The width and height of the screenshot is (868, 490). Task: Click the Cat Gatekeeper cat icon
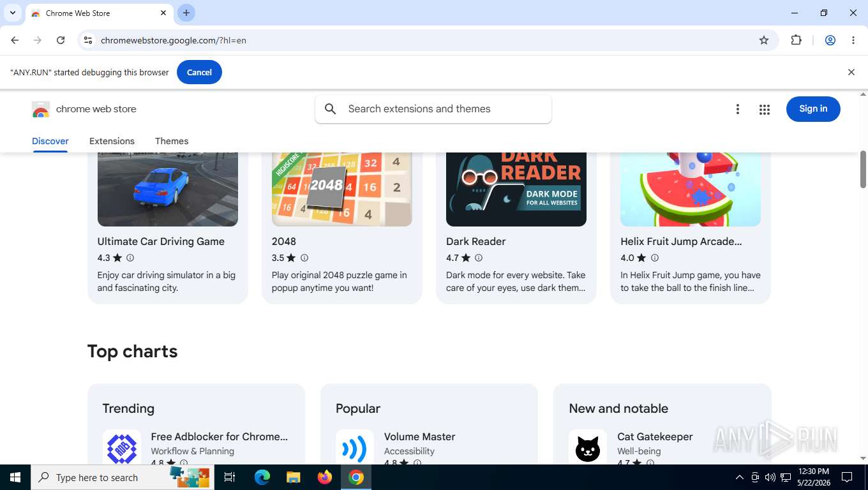pos(588,447)
